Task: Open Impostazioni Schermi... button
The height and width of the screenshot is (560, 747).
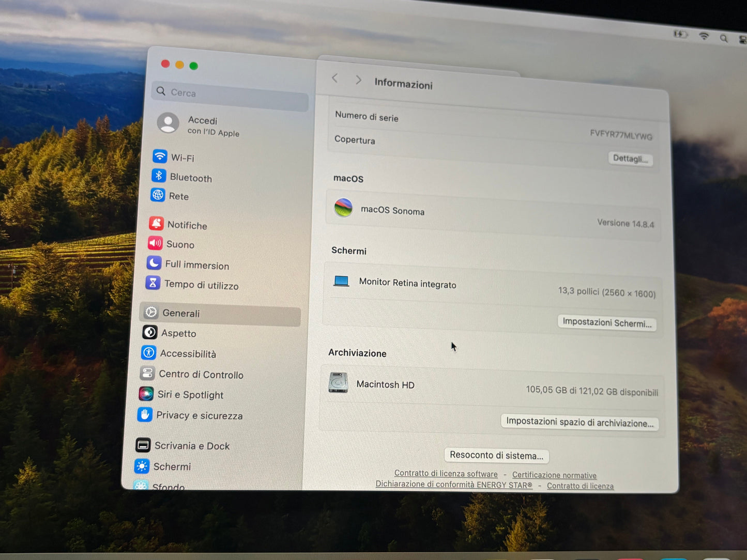Action: pos(607,323)
